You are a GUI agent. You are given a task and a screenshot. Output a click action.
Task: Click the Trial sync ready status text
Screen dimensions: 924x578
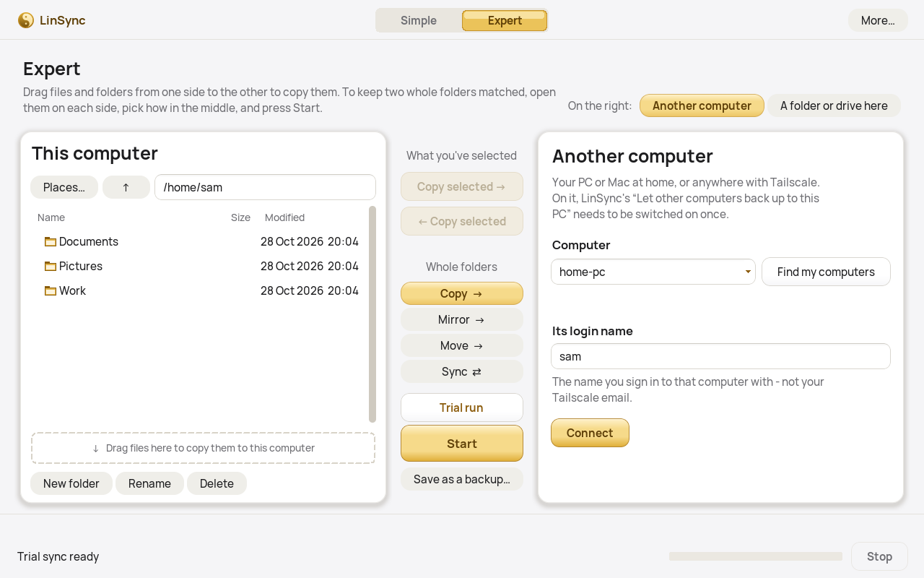click(x=58, y=556)
